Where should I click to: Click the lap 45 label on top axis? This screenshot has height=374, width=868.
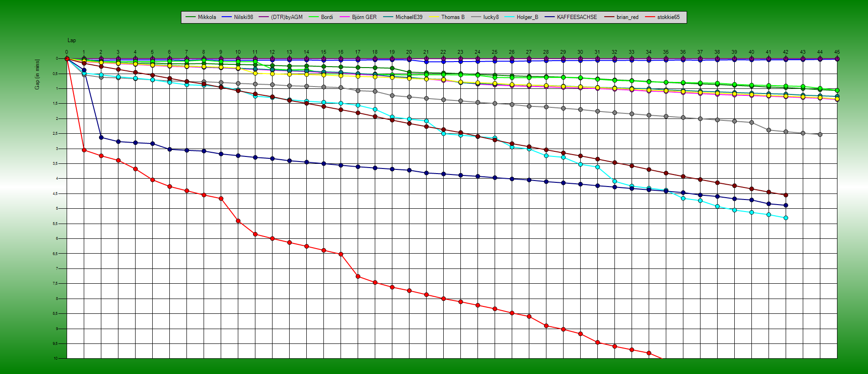click(837, 52)
